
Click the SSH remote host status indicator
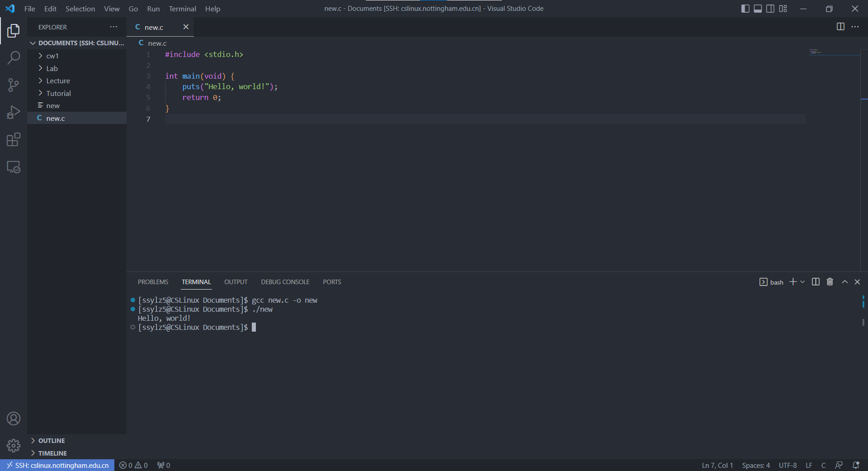tap(57, 465)
